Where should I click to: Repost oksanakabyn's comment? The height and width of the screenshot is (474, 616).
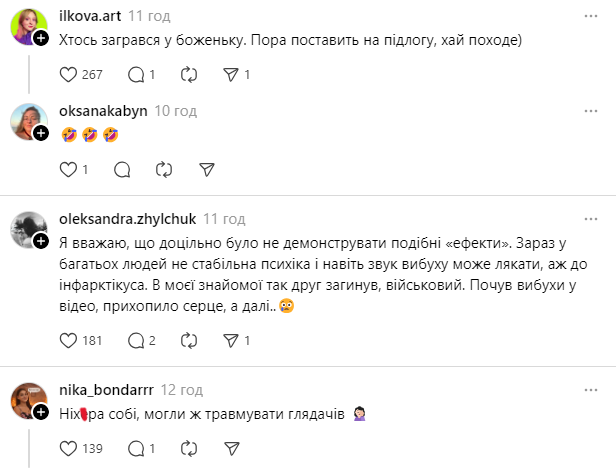(x=164, y=169)
